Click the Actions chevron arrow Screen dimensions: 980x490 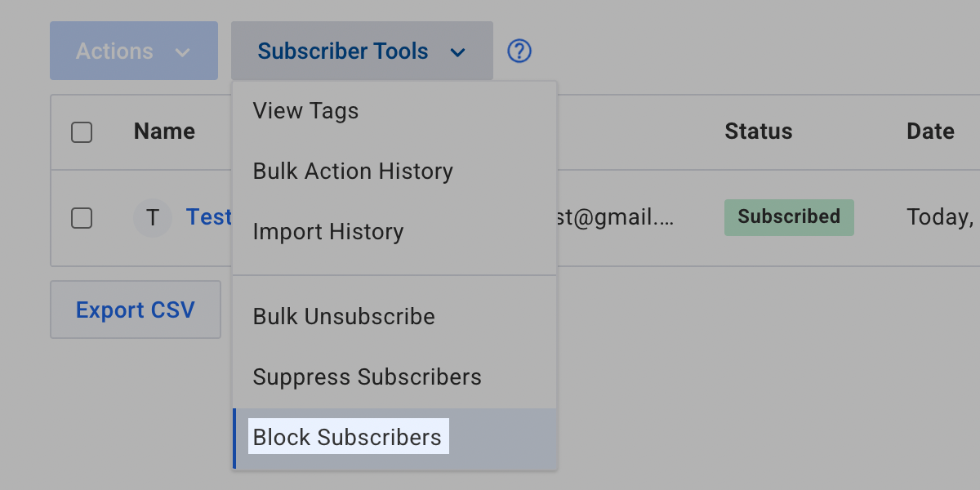pos(182,53)
